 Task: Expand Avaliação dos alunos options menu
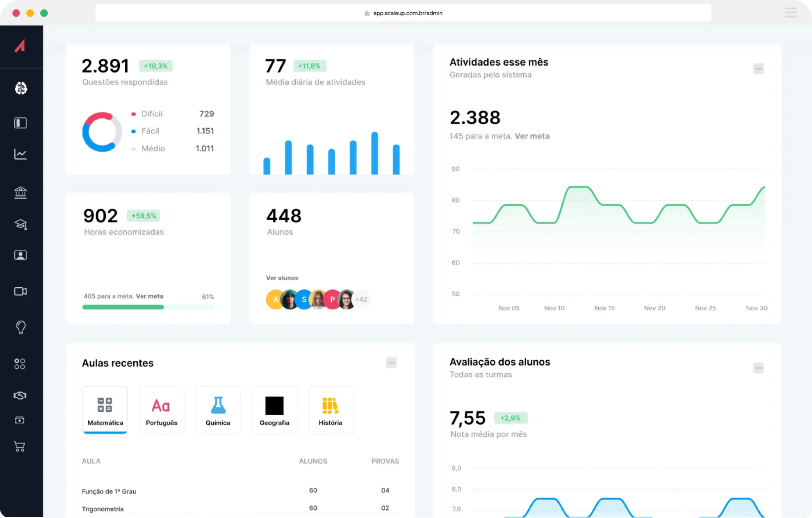click(758, 368)
